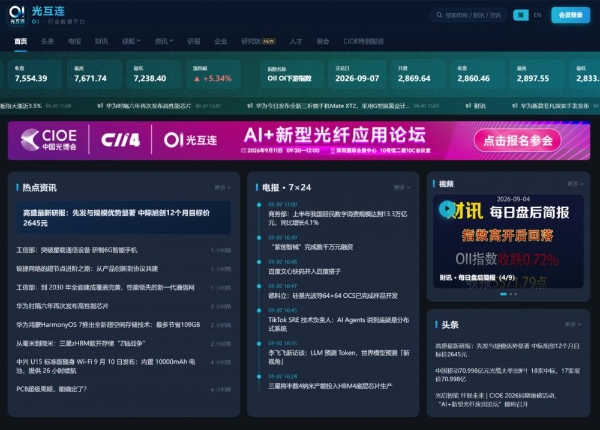
Task: Open the 研报 nav tab
Action: click(x=194, y=41)
